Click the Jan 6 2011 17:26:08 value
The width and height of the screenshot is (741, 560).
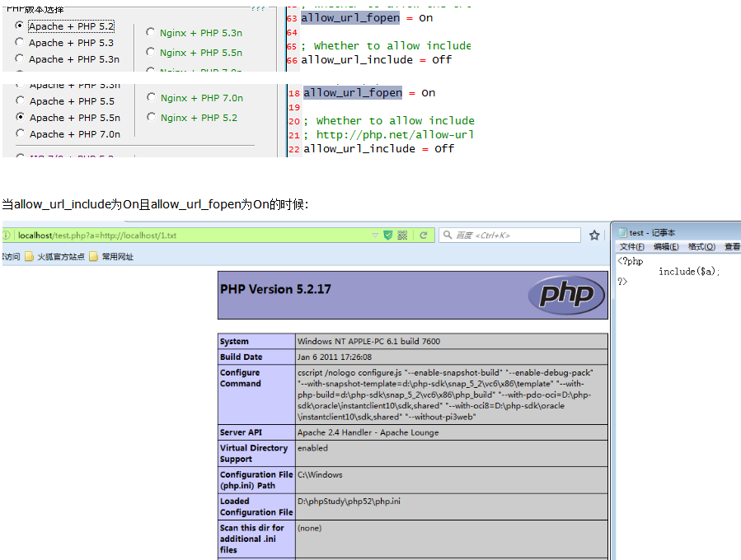(x=335, y=357)
